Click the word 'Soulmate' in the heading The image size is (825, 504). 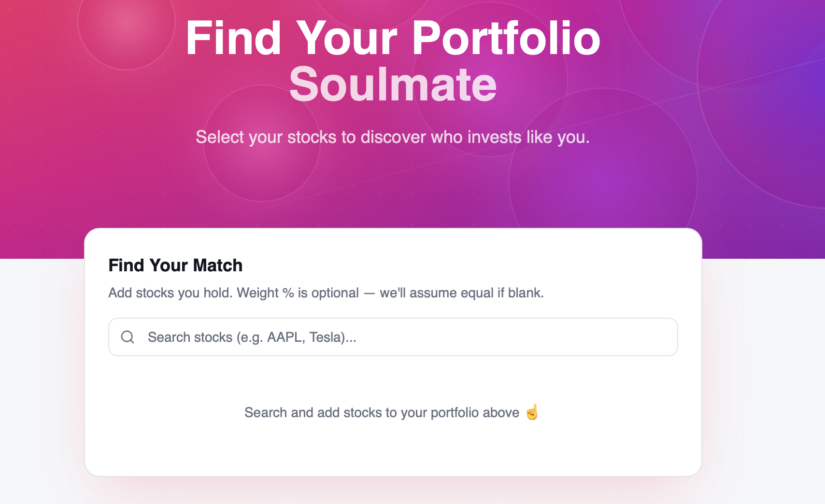[x=394, y=85]
